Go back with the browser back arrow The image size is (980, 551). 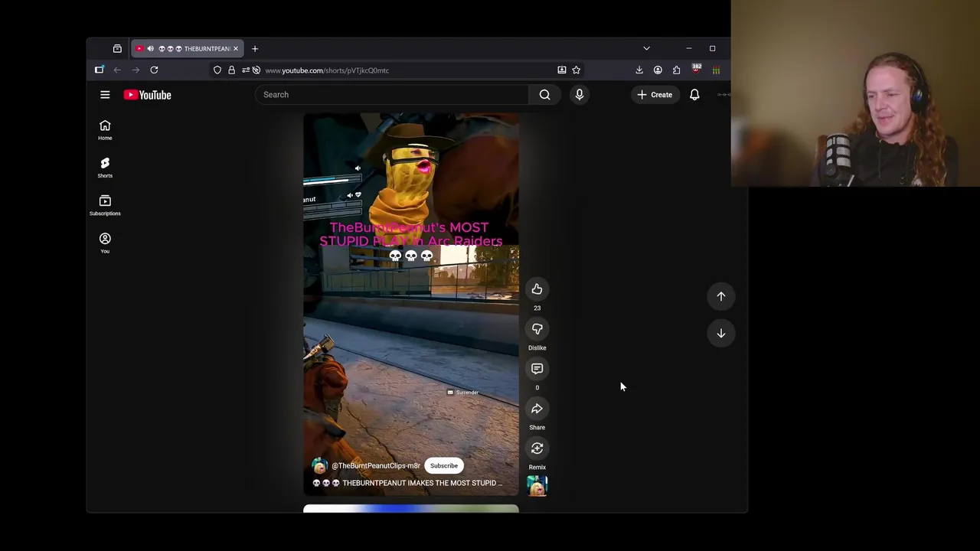[117, 70]
